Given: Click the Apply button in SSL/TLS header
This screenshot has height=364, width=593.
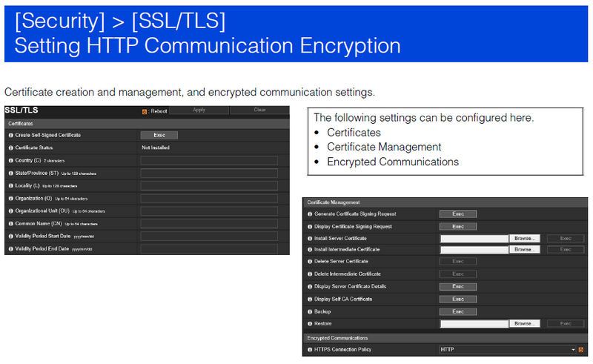Looking at the screenshot, I should click(199, 110).
